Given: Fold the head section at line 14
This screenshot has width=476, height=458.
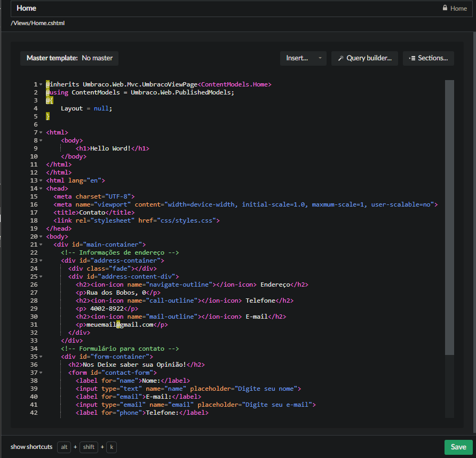Looking at the screenshot, I should [x=41, y=188].
